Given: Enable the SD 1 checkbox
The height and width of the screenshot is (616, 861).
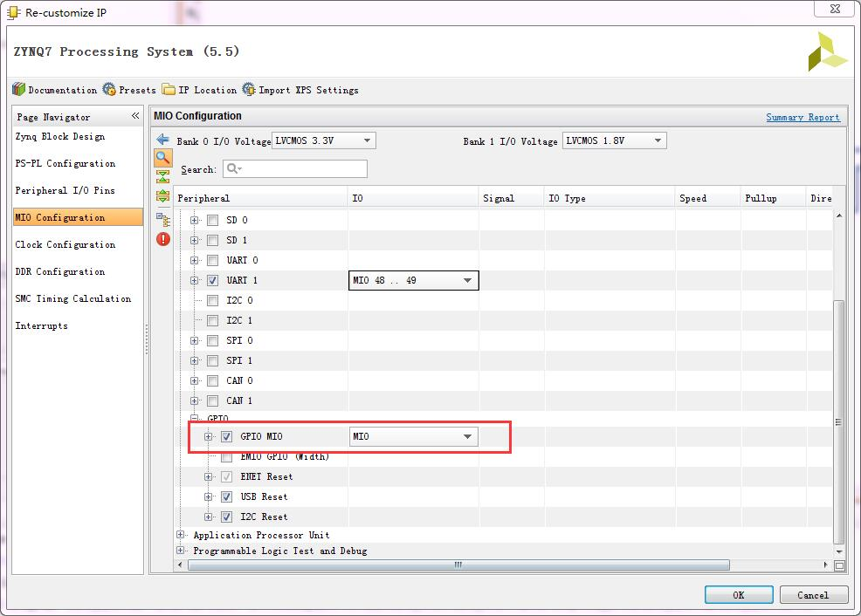Looking at the screenshot, I should (x=212, y=240).
